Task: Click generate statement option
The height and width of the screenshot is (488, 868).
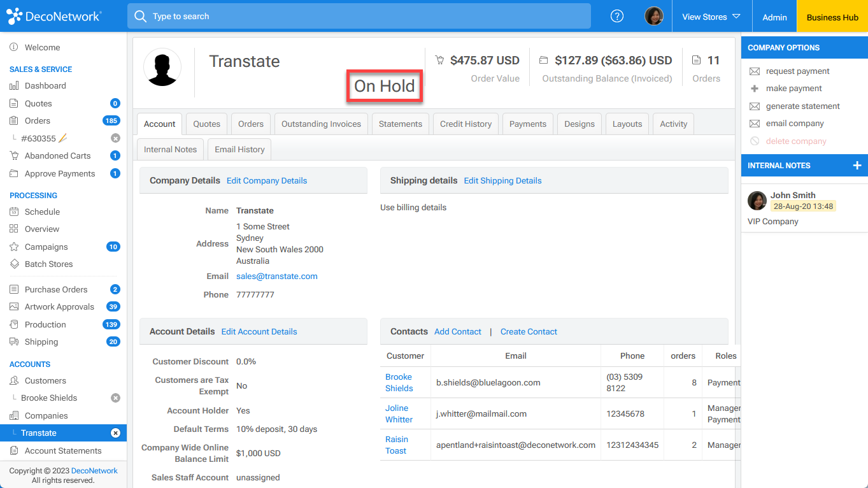Action: point(803,106)
